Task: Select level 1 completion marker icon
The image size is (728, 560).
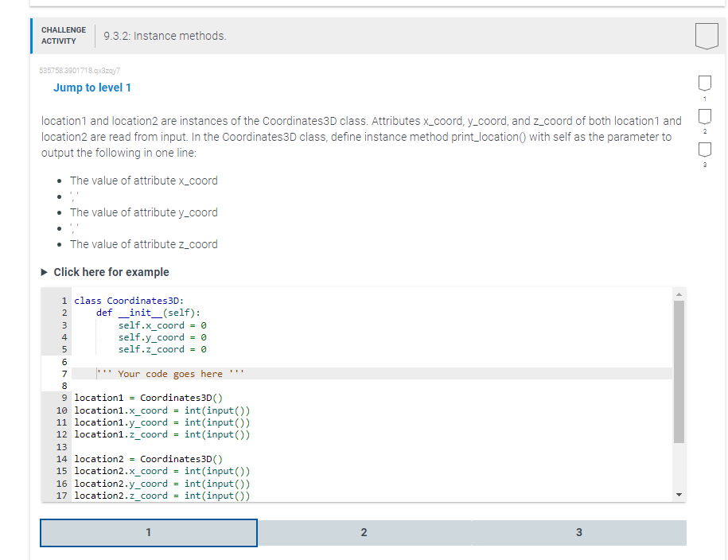Action: [x=705, y=83]
